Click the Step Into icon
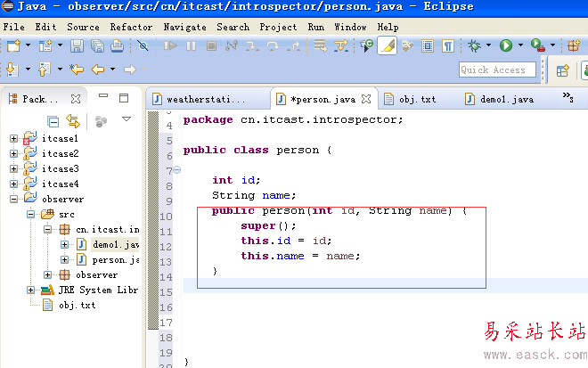The image size is (588, 368). (x=252, y=45)
